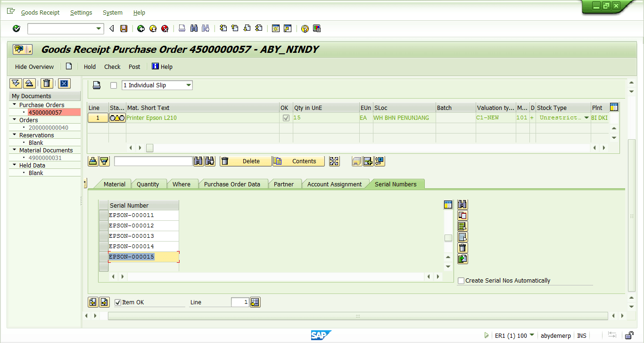Click the binoculars icon beside the serial numbers

pos(462,205)
